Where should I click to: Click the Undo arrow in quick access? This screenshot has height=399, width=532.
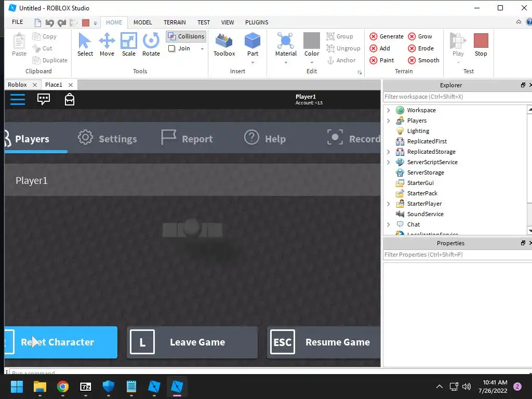click(49, 23)
